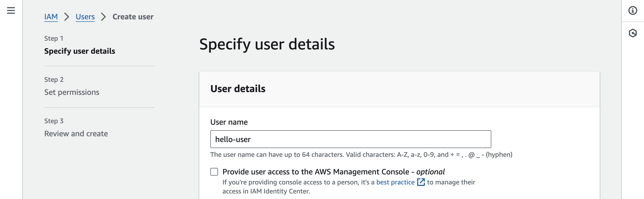Viewport: 644px width, 199px height.
Task: Click the external link icon beside best practice
Action: (x=421, y=182)
